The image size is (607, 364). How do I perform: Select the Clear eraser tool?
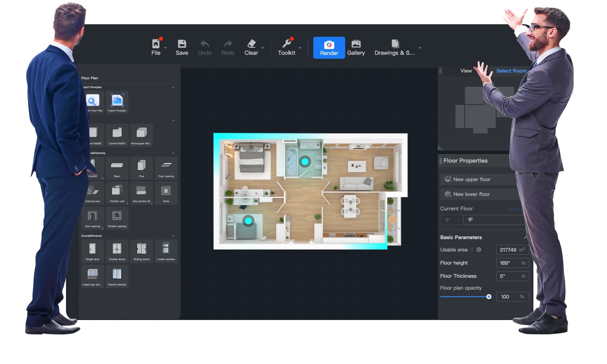point(251,44)
